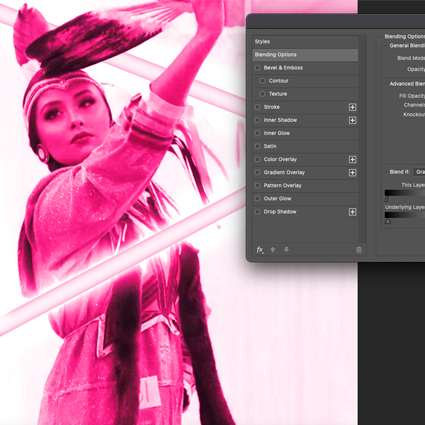Image resolution: width=425 pixels, height=425 pixels.
Task: Click the Contour label text
Action: pyautogui.click(x=278, y=81)
